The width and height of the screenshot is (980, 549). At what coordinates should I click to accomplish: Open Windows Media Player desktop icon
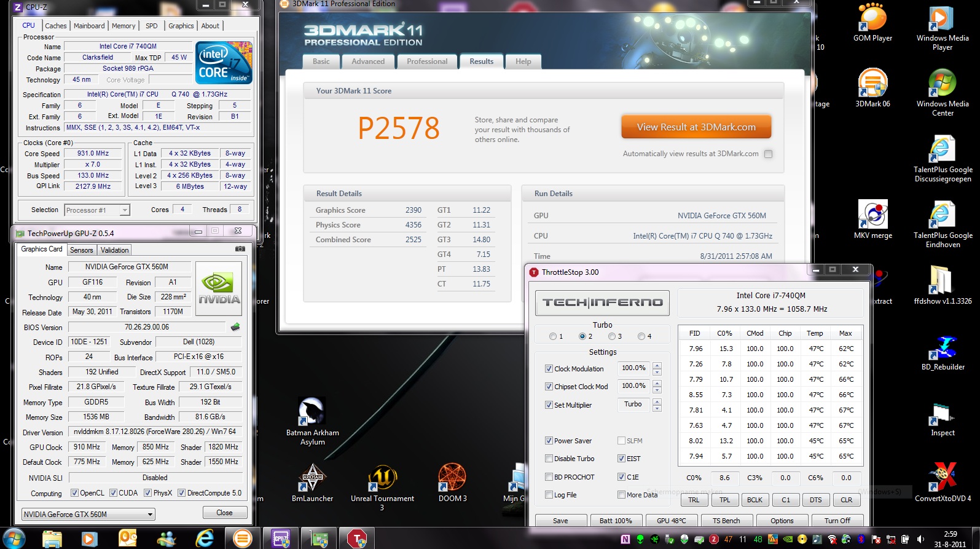pos(942,27)
